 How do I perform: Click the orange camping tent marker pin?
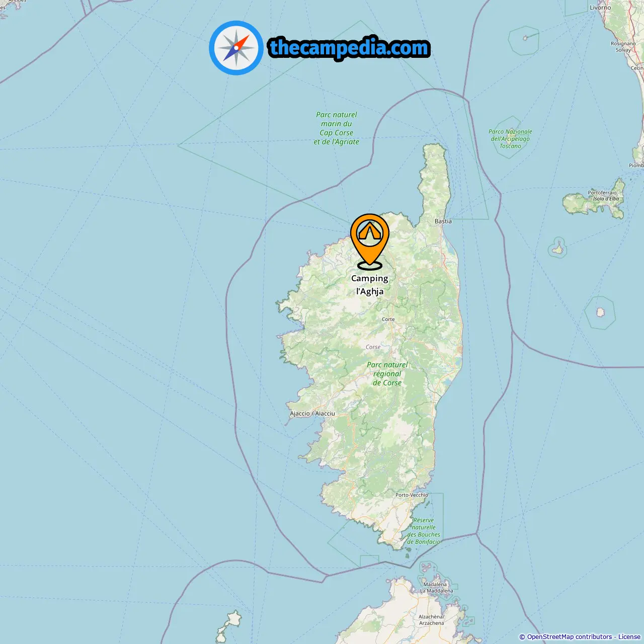pos(370,242)
